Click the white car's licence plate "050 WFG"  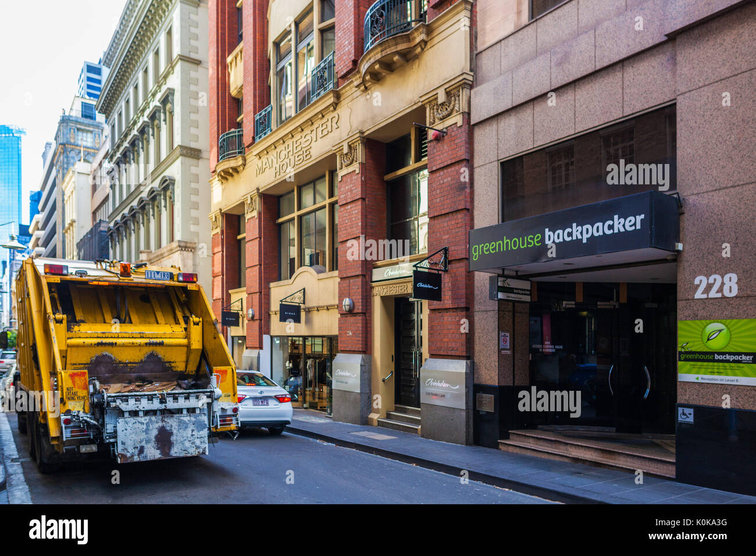(x=260, y=401)
